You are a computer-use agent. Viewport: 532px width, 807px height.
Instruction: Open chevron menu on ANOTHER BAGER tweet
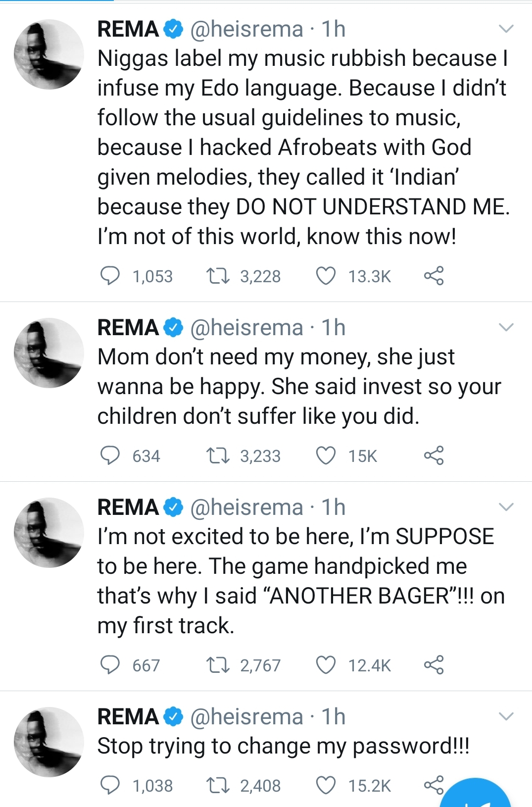[x=506, y=507]
